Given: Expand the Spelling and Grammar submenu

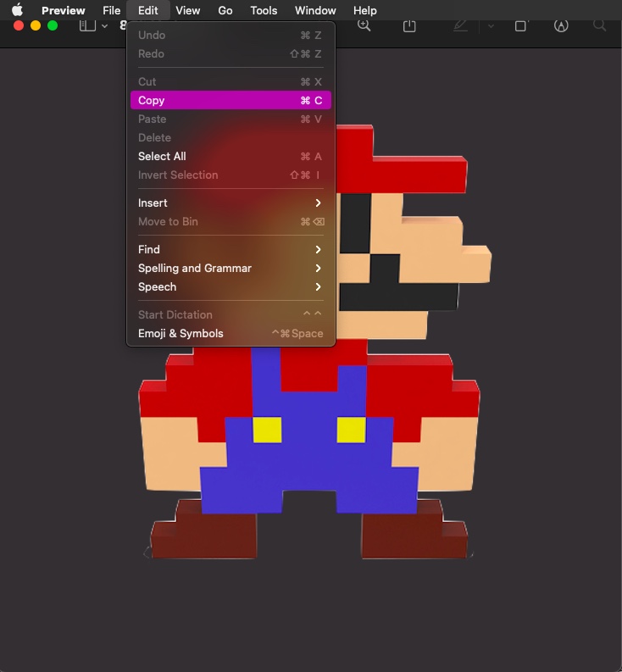Looking at the screenshot, I should tap(230, 269).
